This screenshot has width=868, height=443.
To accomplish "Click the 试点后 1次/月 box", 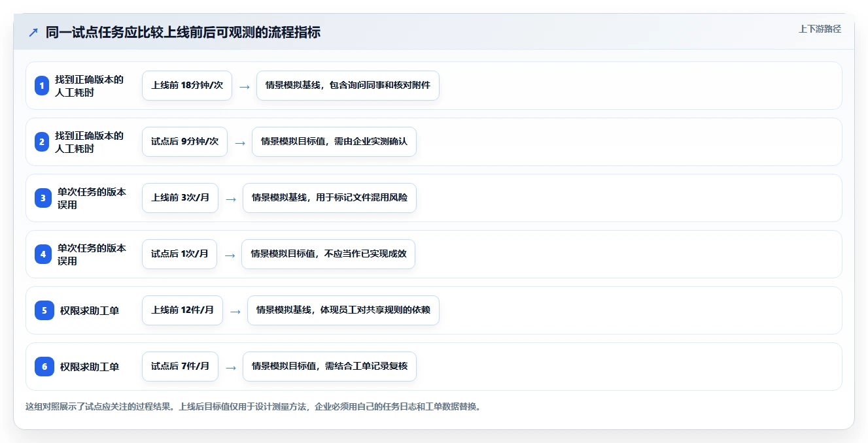I will [179, 254].
